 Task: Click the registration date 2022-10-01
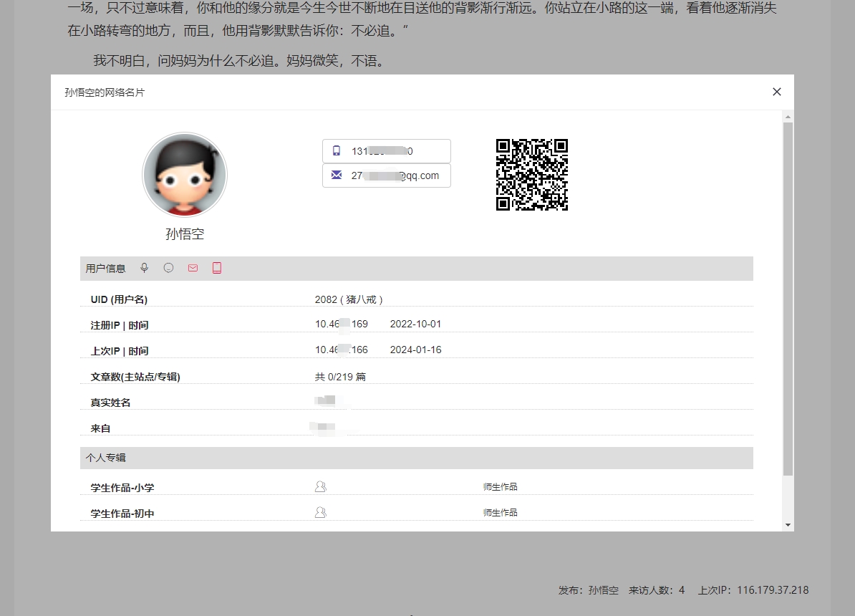pos(415,324)
